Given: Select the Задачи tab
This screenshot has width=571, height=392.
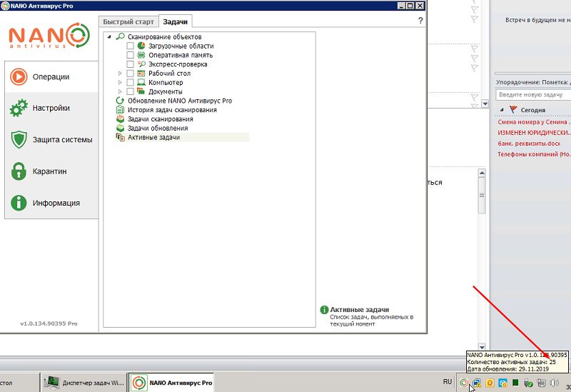Looking at the screenshot, I should (x=175, y=22).
